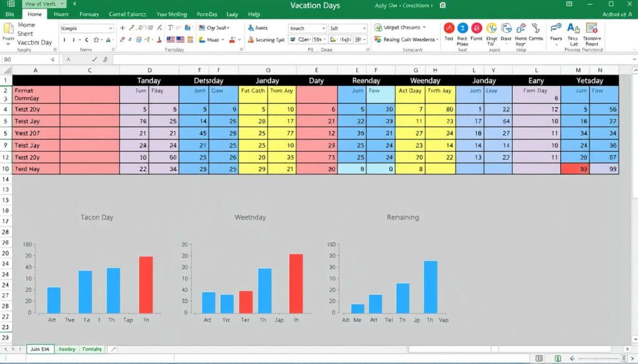Select the Tanday header cell
This screenshot has width=638, height=364.
tap(149, 80)
